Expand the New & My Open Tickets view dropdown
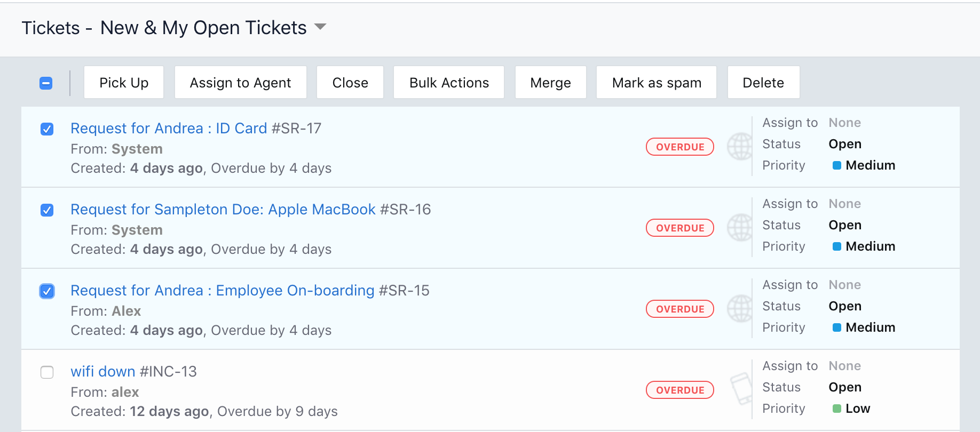This screenshot has height=432, width=980. click(320, 27)
